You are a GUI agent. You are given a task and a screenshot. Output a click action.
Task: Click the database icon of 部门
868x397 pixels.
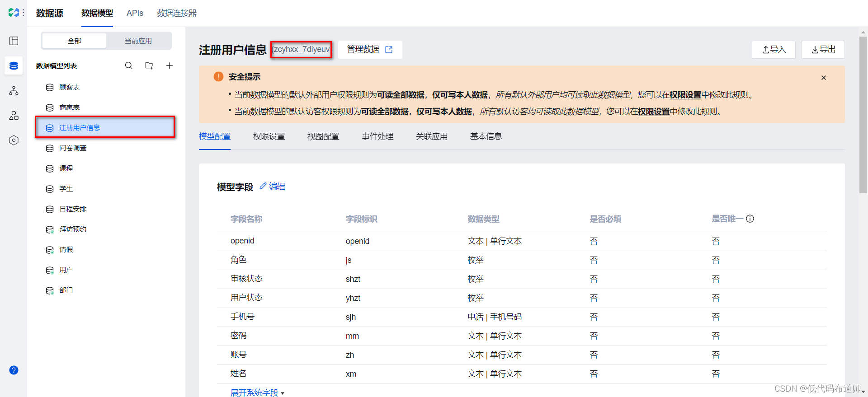(50, 290)
